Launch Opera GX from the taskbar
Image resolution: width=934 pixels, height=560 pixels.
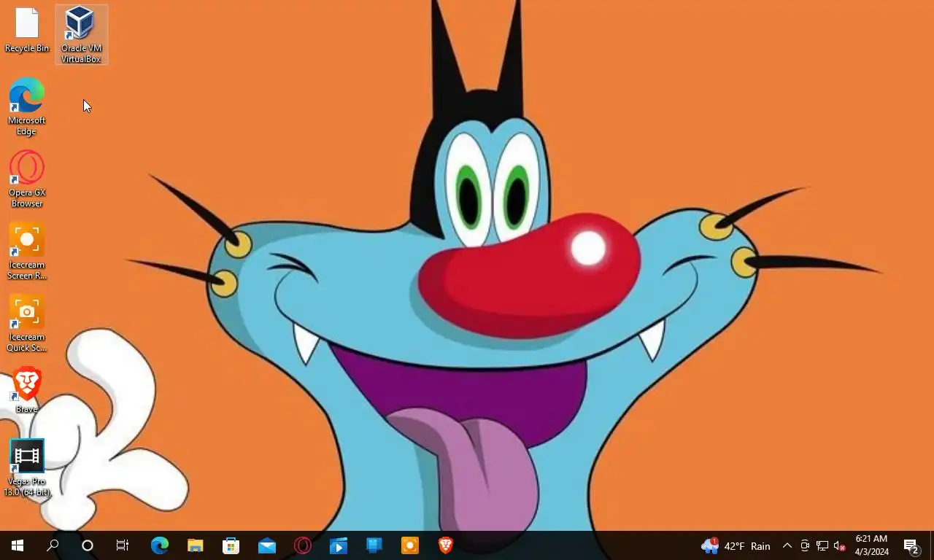pos(303,545)
